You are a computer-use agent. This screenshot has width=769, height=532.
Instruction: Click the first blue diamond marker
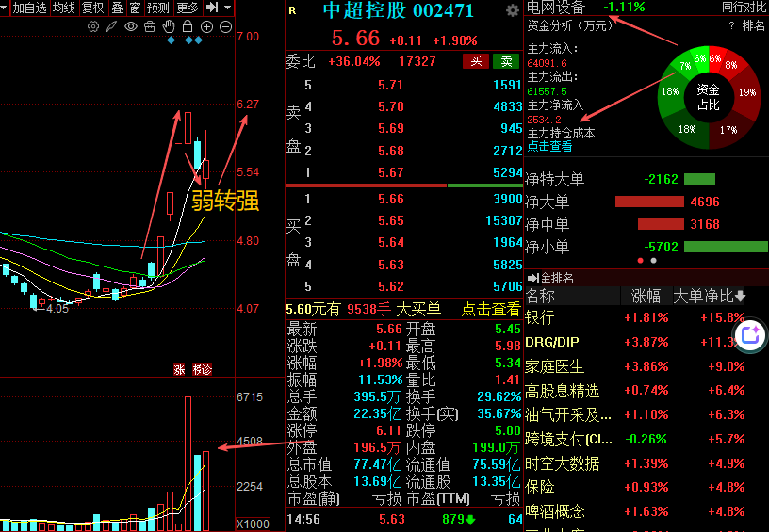(172, 40)
